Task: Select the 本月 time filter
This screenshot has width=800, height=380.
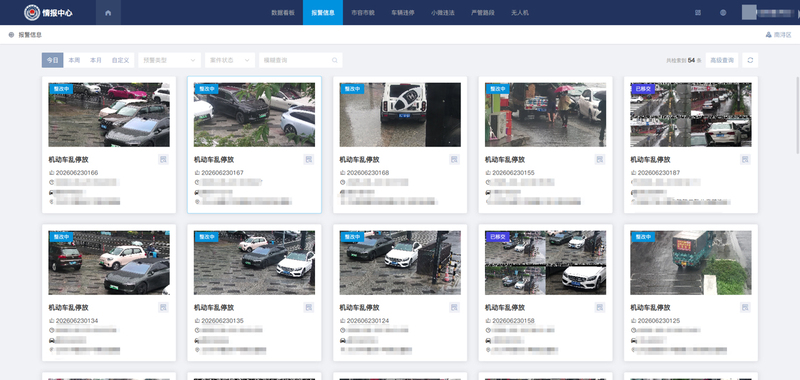Action: 96,60
